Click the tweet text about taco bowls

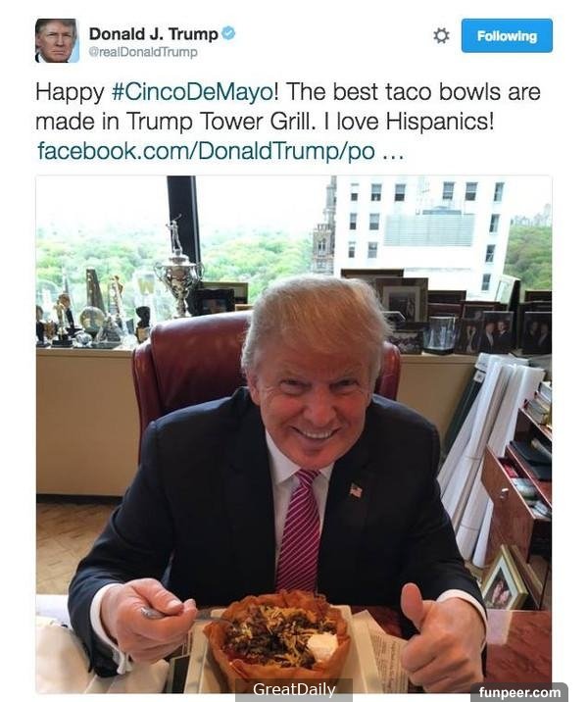288,107
